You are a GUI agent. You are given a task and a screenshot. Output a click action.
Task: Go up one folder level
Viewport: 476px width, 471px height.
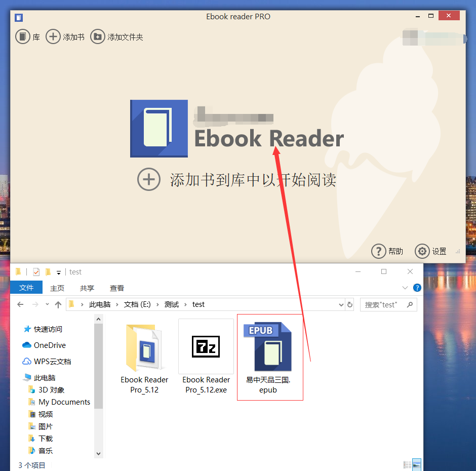(58, 304)
